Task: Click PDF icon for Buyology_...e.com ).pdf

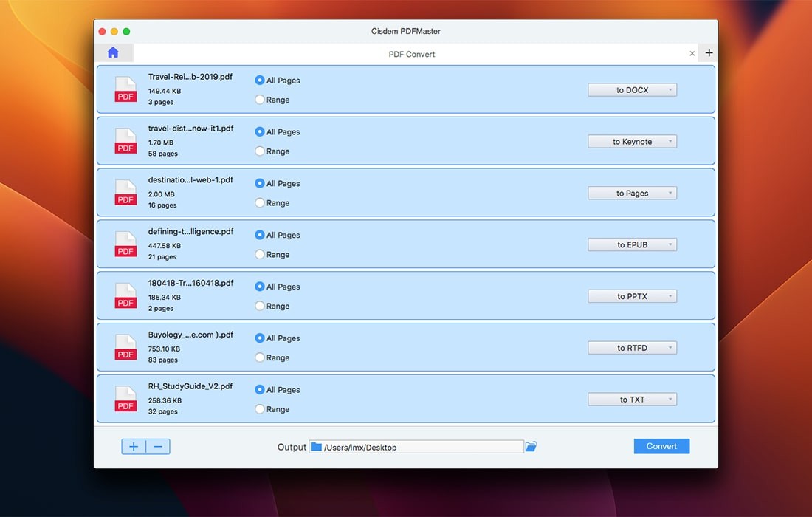Action: pos(125,347)
